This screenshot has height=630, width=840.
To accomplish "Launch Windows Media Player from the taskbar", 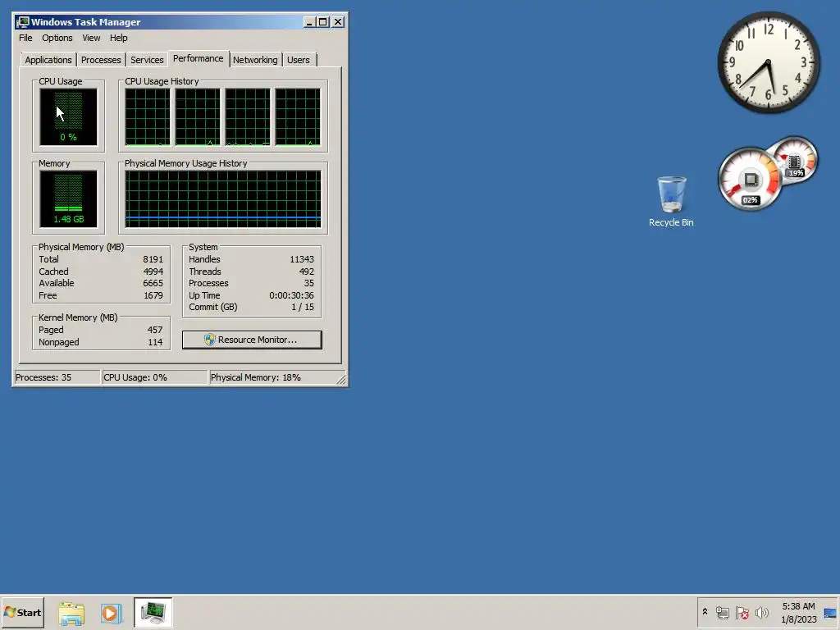I will 112,613.
